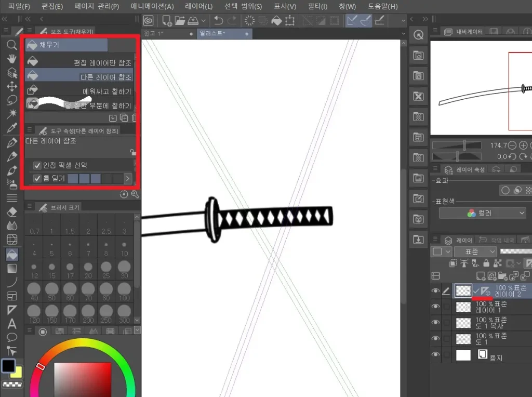The height and width of the screenshot is (397, 532).
Task: Select brush size 30 preset
Action: pos(124,267)
